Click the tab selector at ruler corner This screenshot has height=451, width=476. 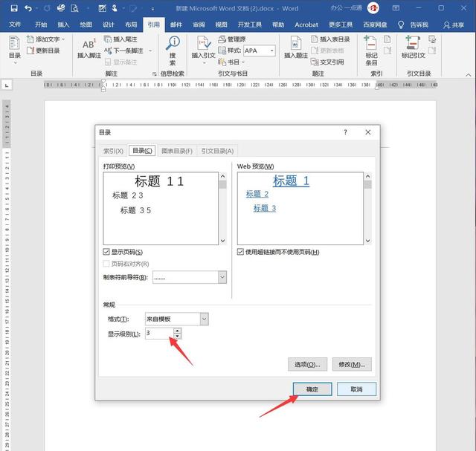click(x=7, y=85)
